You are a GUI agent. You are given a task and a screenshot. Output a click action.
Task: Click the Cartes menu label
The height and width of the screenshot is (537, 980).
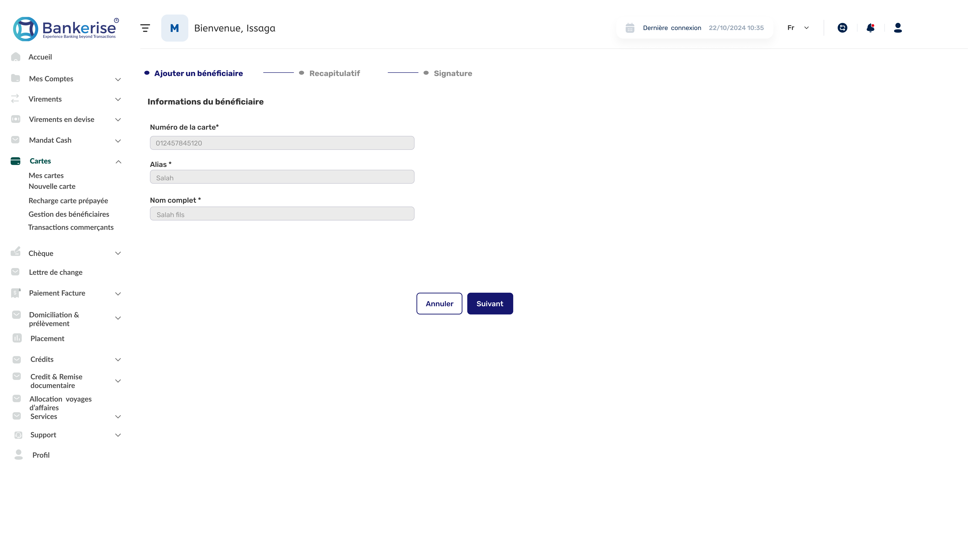pos(40,161)
